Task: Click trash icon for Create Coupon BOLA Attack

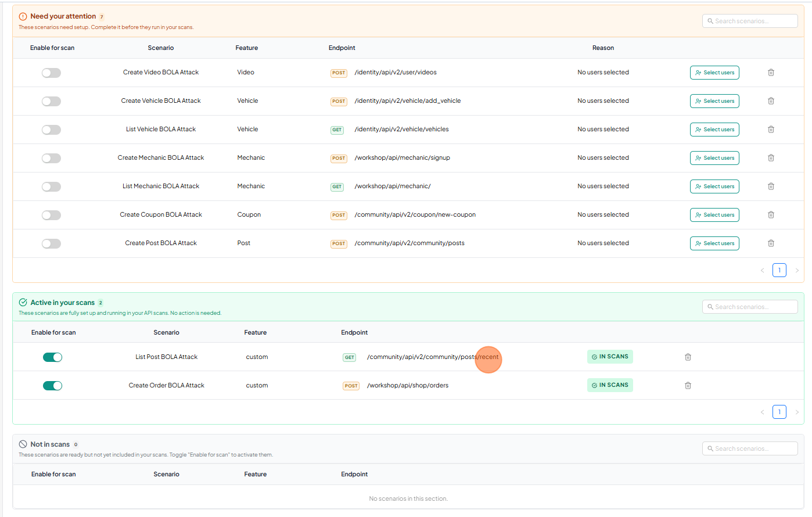Action: click(x=771, y=215)
